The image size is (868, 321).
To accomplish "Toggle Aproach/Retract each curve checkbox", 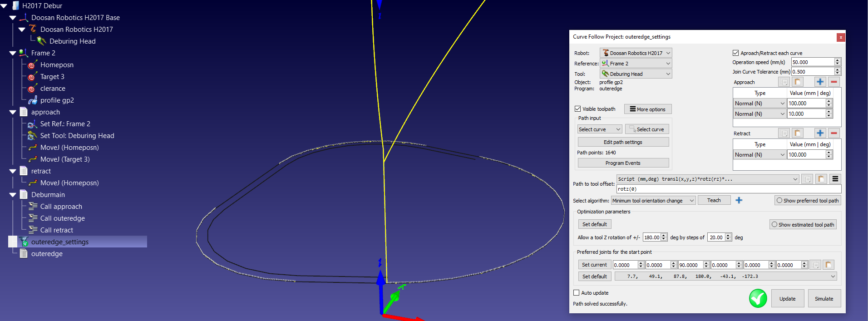I will 735,53.
